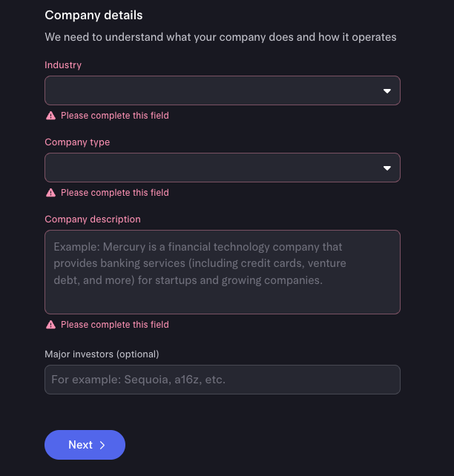454x476 pixels.
Task: Click the warning icon below Company description
Action: (x=50, y=325)
